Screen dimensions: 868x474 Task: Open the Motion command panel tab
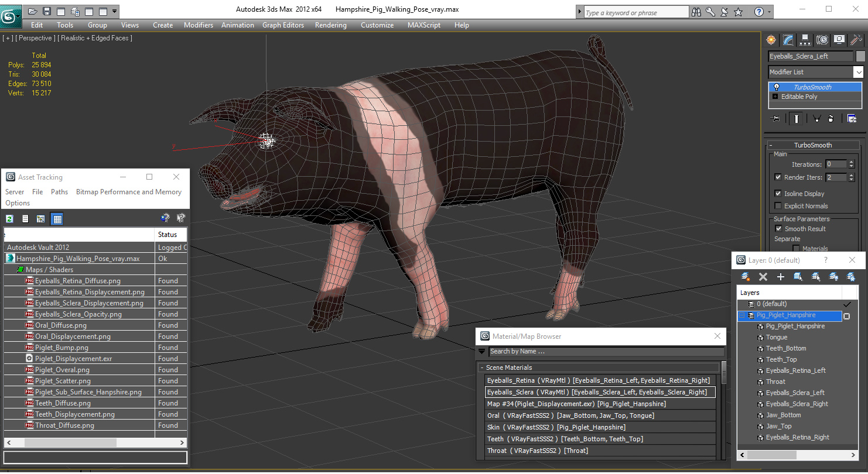pyautogui.click(x=822, y=40)
